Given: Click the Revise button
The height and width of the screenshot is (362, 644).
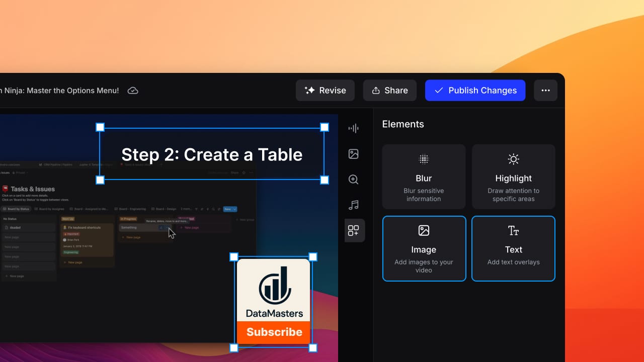Looking at the screenshot, I should (x=325, y=90).
